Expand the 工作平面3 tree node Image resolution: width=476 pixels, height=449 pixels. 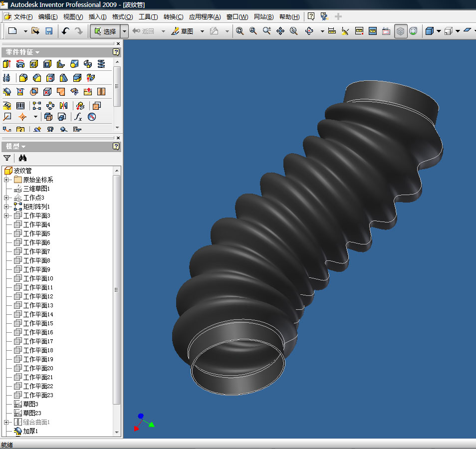(6, 216)
